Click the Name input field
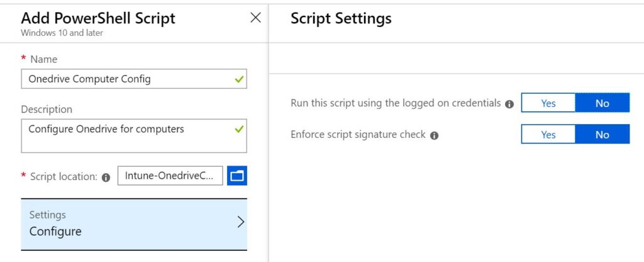 tap(134, 79)
